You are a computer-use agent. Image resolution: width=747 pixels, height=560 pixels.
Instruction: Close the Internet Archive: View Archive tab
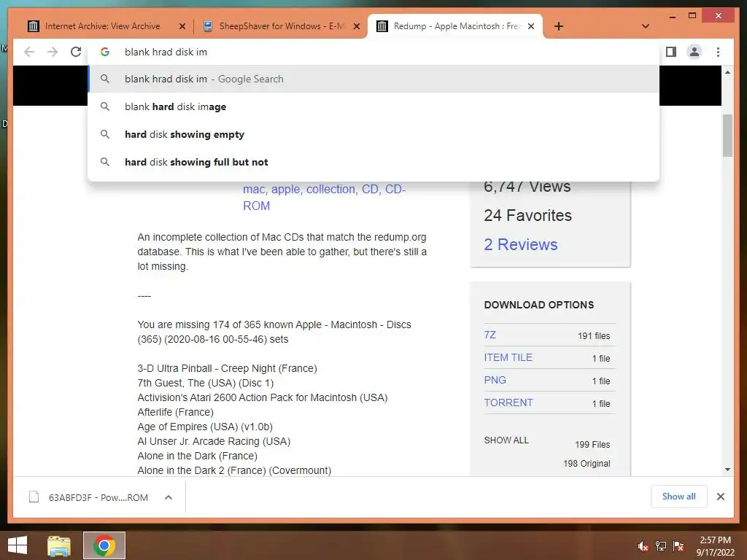click(x=182, y=27)
